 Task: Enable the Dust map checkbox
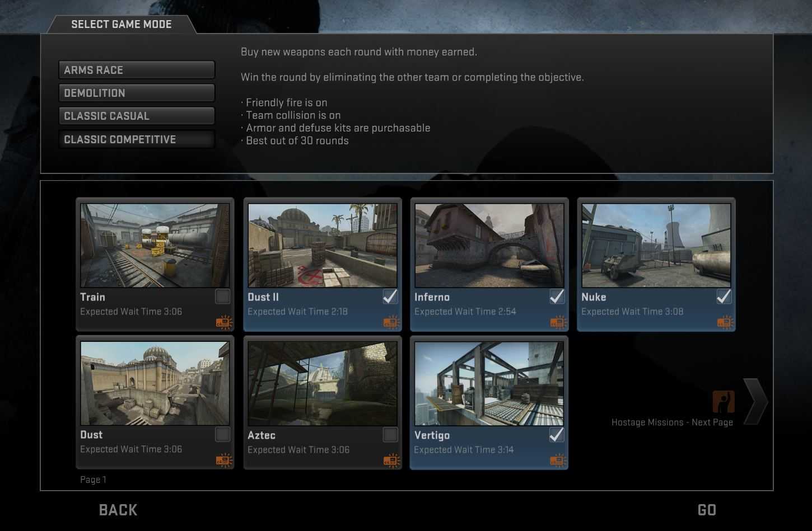point(223,434)
